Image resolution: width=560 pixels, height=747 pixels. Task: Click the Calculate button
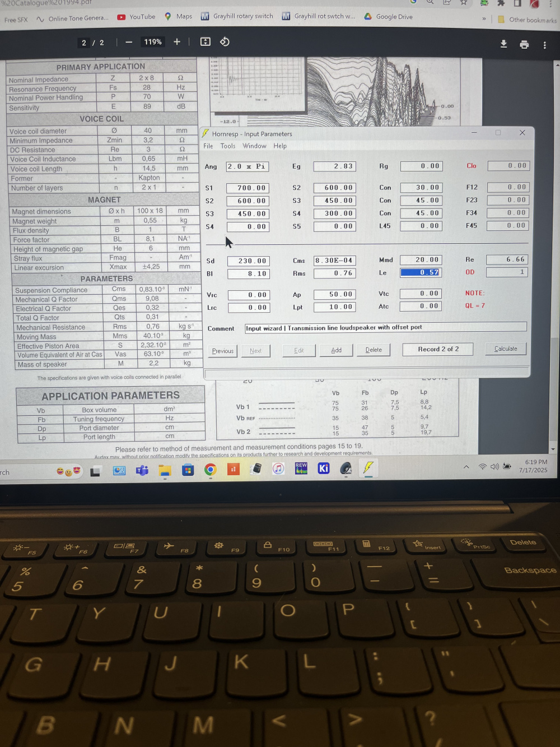[506, 349]
